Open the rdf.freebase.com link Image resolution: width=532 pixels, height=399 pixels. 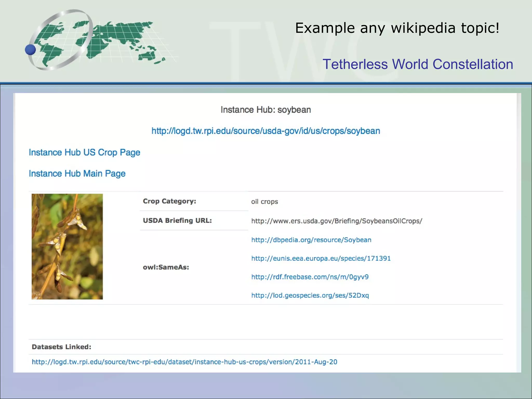pyautogui.click(x=310, y=277)
